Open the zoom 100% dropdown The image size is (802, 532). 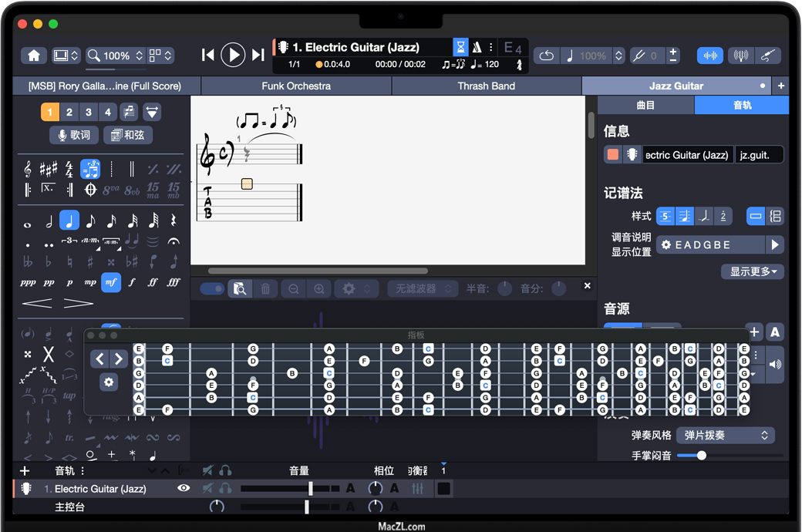(116, 56)
